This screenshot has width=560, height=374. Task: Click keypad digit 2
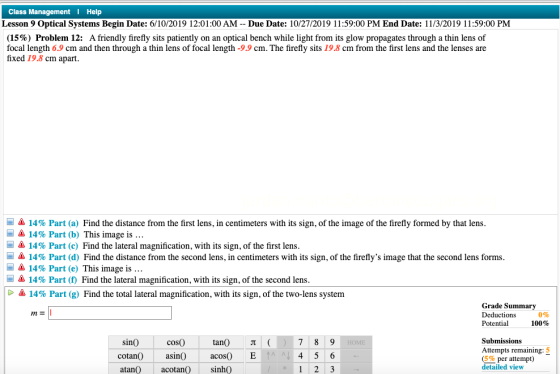(316, 369)
